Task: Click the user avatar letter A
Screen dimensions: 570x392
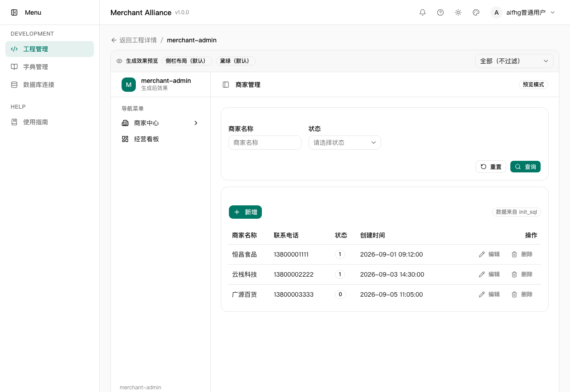Action: [497, 12]
